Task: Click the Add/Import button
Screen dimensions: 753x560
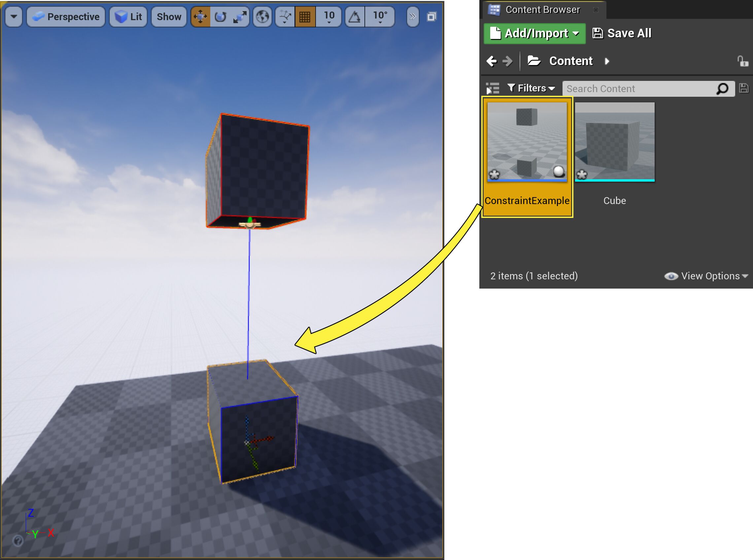Action: pos(534,34)
